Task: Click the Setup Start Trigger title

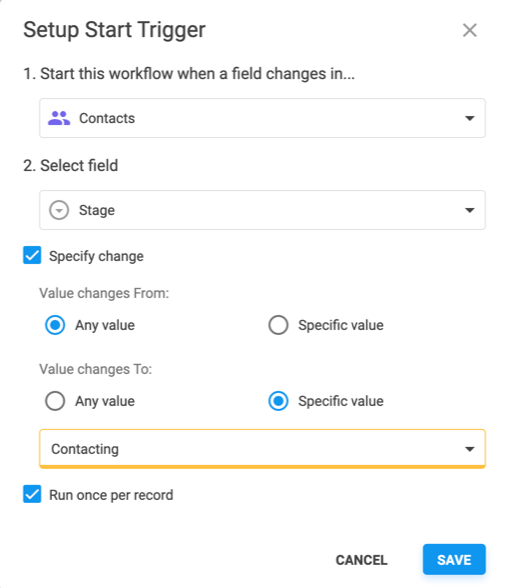Action: pos(114,30)
